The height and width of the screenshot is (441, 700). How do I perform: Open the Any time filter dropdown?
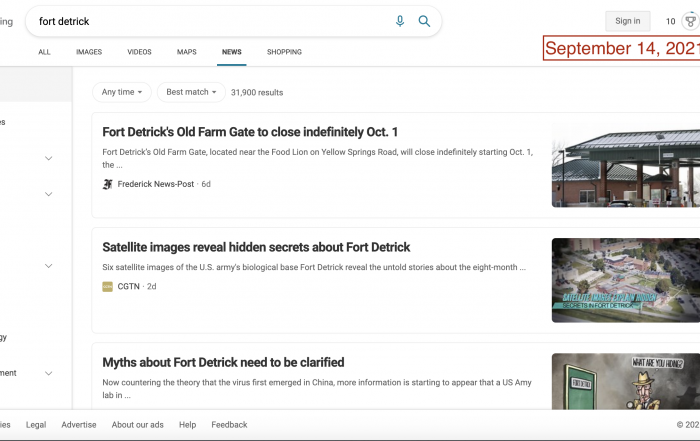(122, 92)
